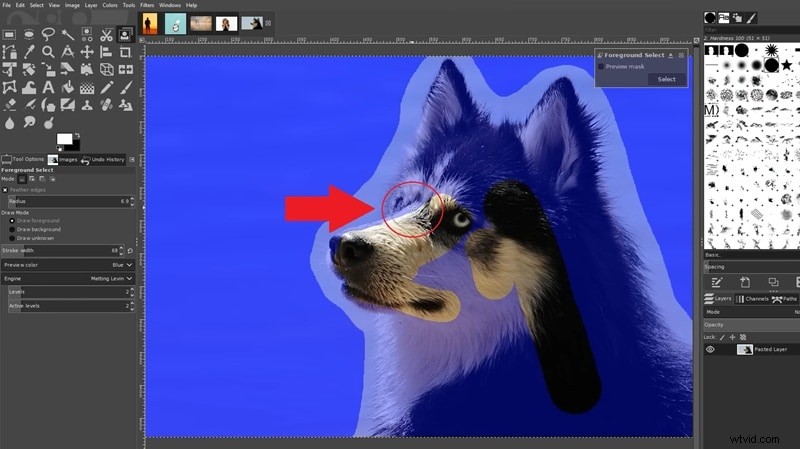This screenshot has height=449, width=800.
Task: Click the white foreground color swatch
Action: click(x=64, y=139)
